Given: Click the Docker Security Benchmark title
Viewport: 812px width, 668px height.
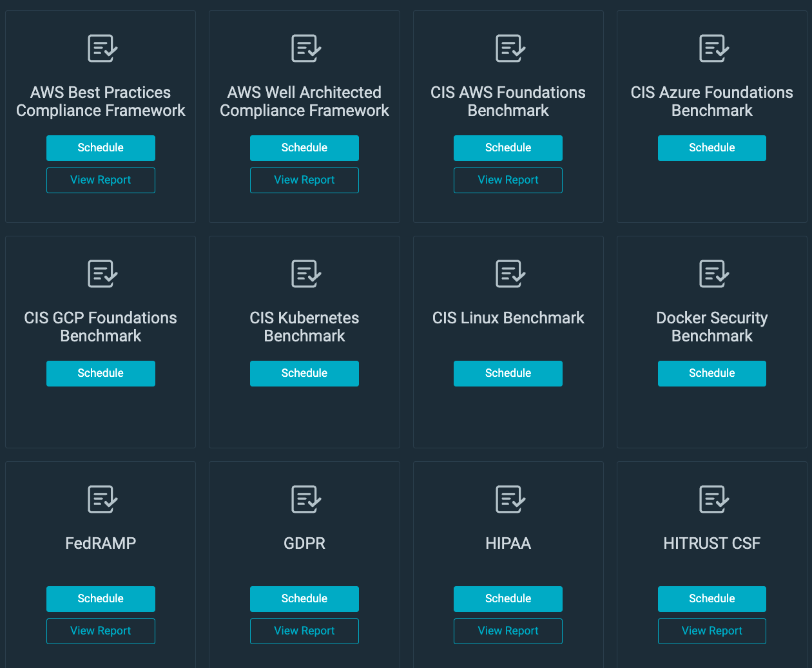Looking at the screenshot, I should tap(712, 327).
